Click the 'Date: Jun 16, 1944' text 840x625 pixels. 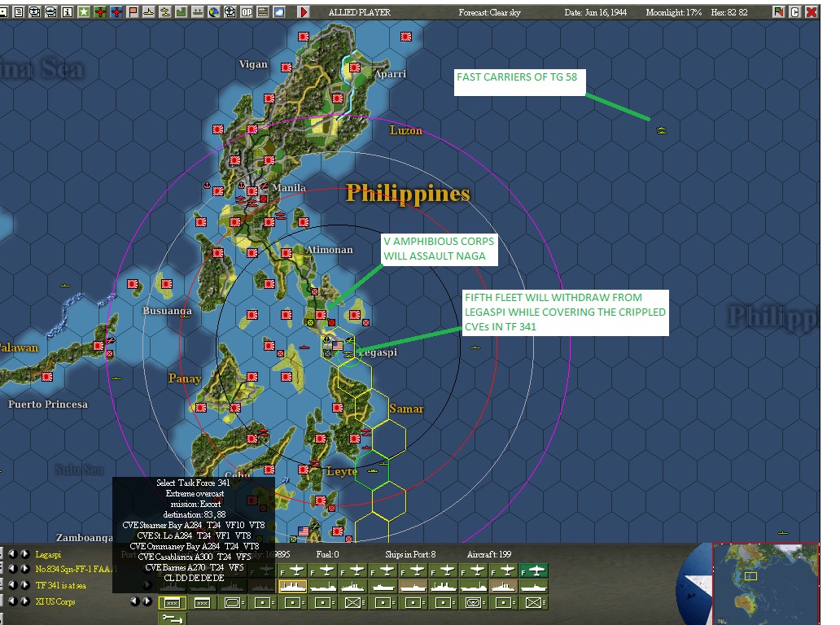(x=595, y=11)
